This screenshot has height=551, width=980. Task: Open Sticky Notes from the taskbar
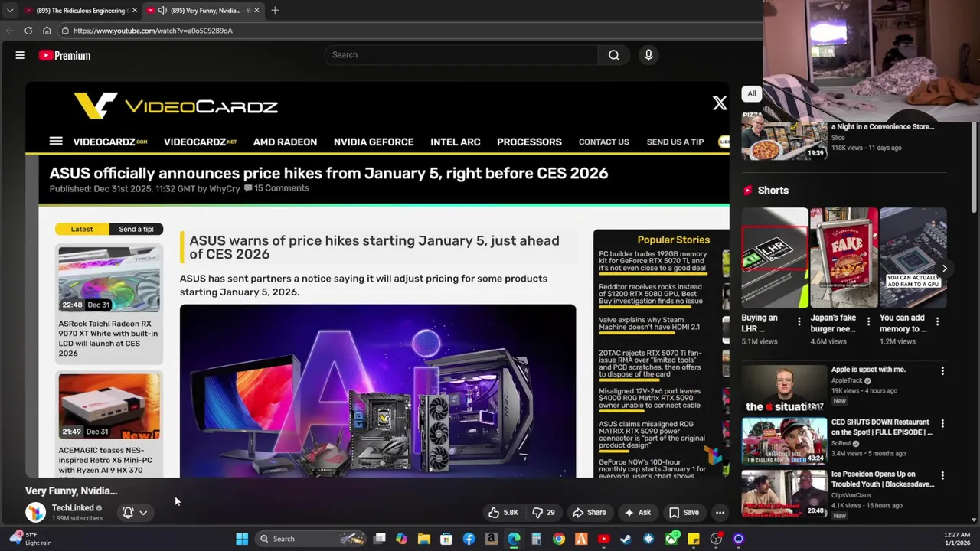coord(694,539)
